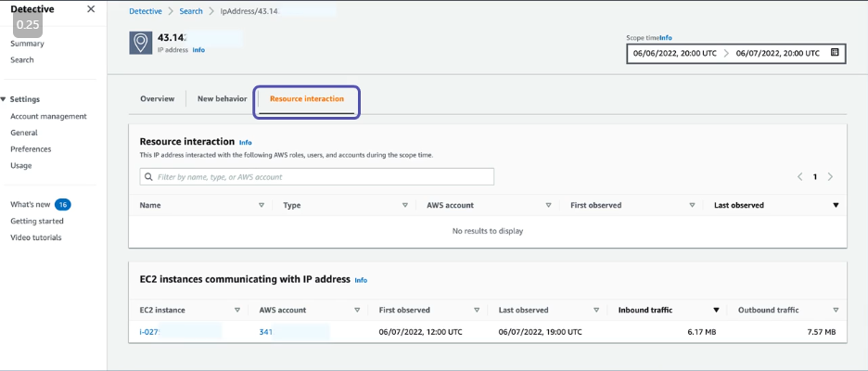Click the IP address location pin icon
This screenshot has width=868, height=371.
pos(141,43)
